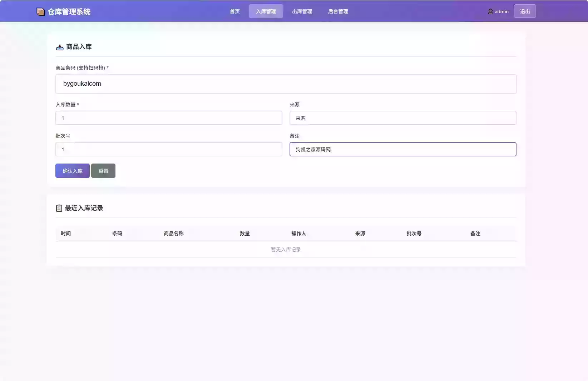Viewport: 588px width, 381px height.
Task: Click the 暂无入库记录 empty message
Action: [x=286, y=250]
